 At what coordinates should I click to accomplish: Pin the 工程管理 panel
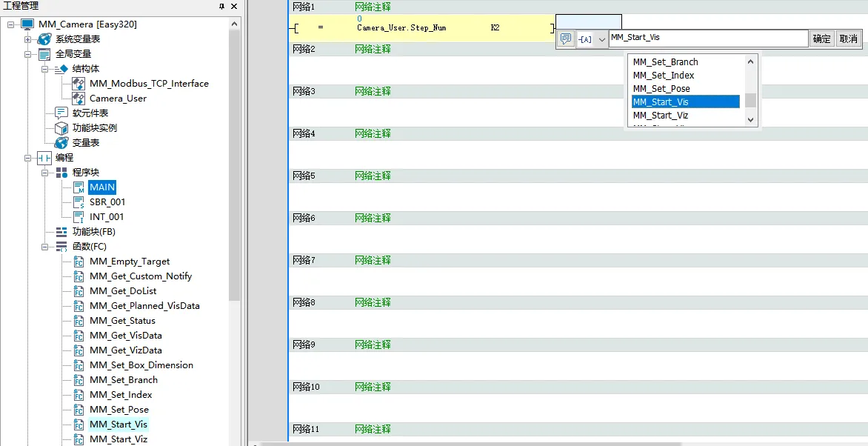pos(222,7)
